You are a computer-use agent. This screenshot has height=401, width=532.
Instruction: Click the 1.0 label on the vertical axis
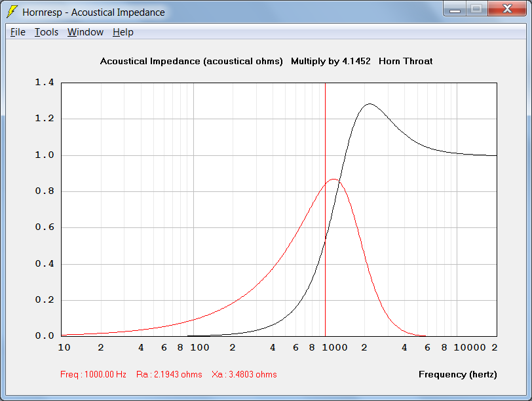click(x=45, y=155)
